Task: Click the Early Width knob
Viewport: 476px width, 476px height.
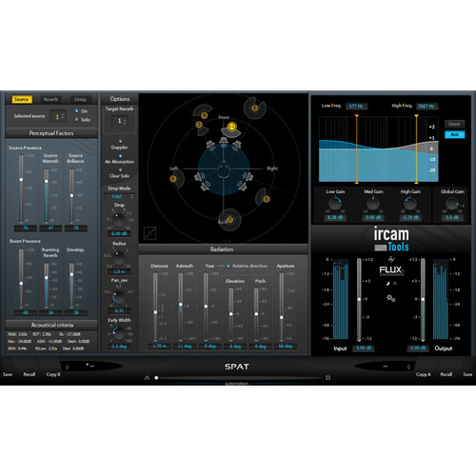Action: click(x=119, y=333)
